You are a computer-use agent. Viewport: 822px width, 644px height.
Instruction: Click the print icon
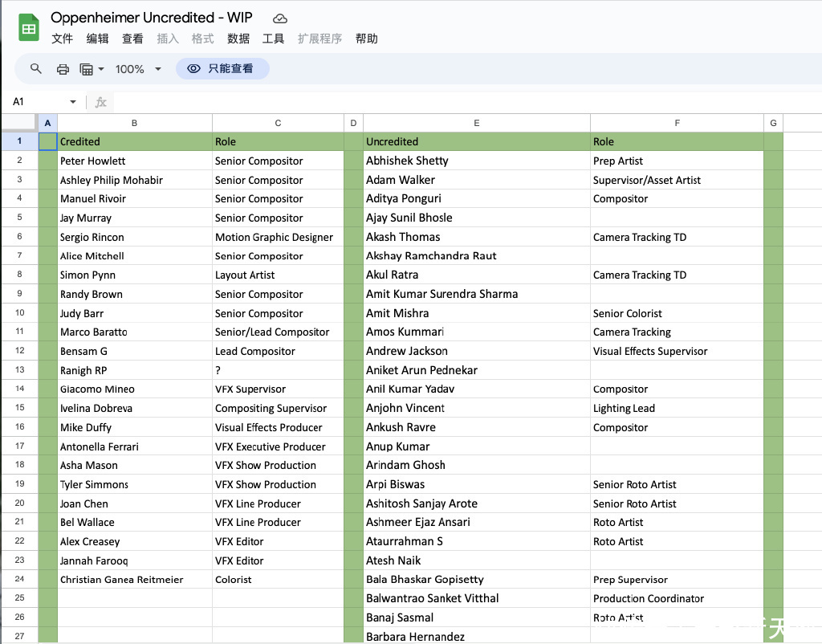coord(63,69)
